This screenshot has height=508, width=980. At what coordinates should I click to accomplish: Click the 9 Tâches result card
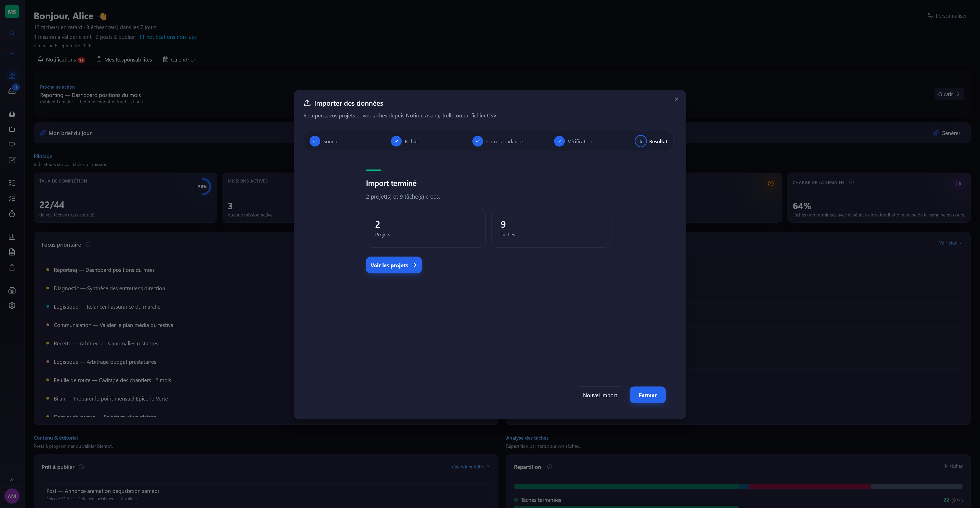(x=551, y=229)
